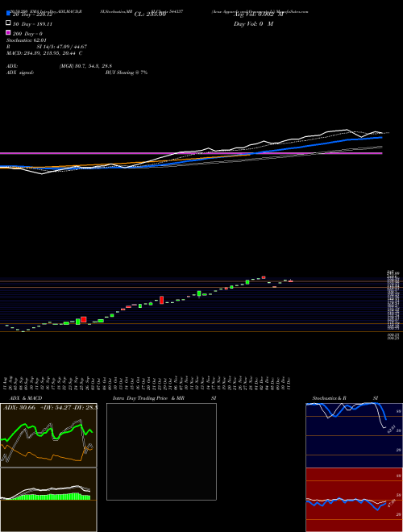This screenshot has height=532, width=403.
Task: Click the 'CL: 235.00' closing price
Action: coord(150,15)
